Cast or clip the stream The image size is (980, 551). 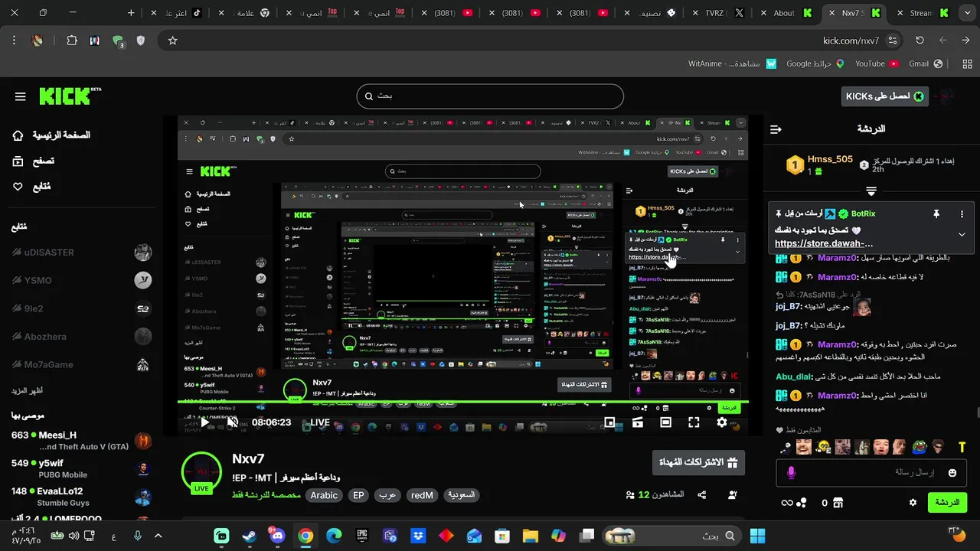coord(637,422)
